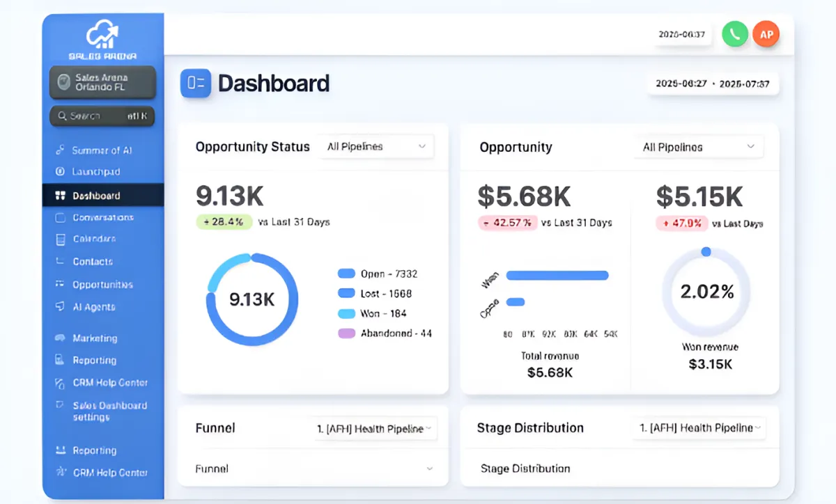
Task: Click the green phone call icon
Action: [x=735, y=34]
